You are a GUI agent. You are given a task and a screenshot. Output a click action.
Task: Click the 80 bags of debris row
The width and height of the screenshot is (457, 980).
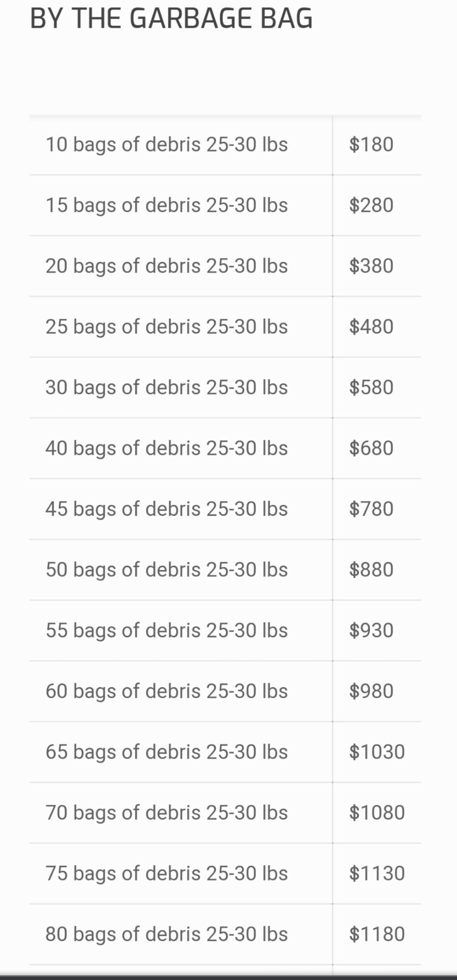[167, 935]
